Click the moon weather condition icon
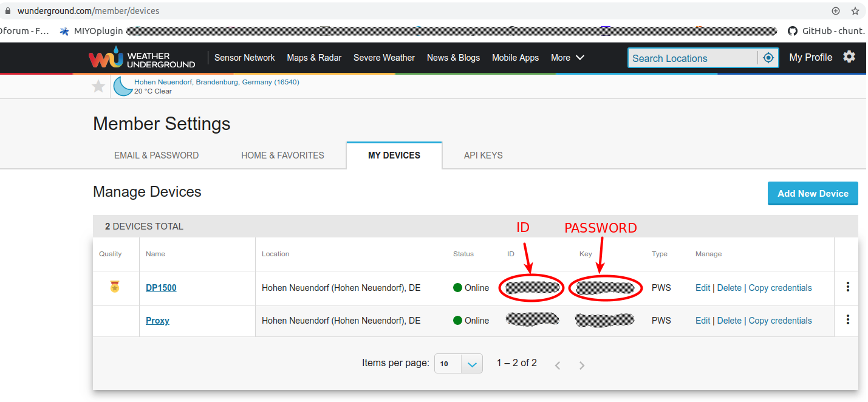 tap(123, 86)
